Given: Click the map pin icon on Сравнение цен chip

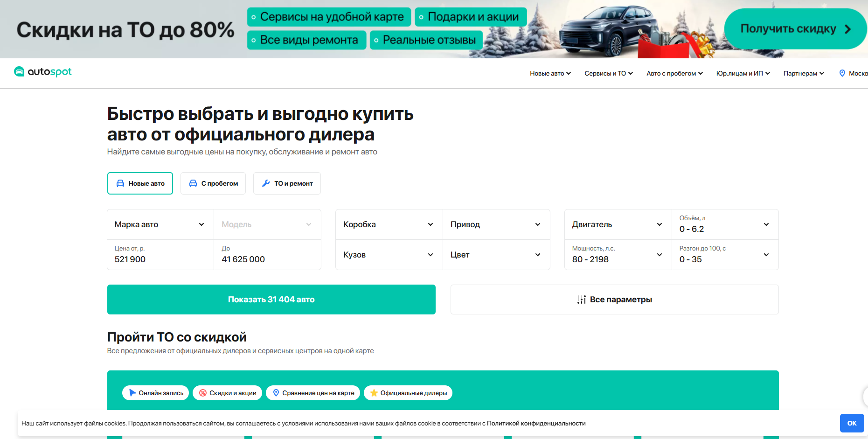Looking at the screenshot, I should (276, 393).
